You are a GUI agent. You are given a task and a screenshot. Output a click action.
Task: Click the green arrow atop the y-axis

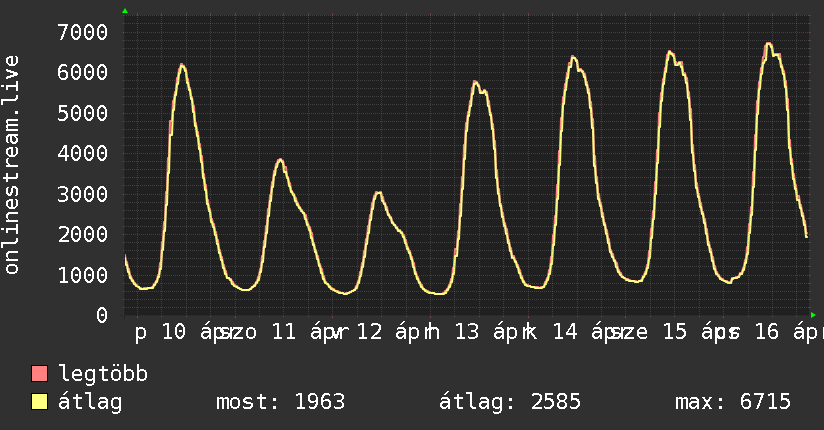pos(125,11)
